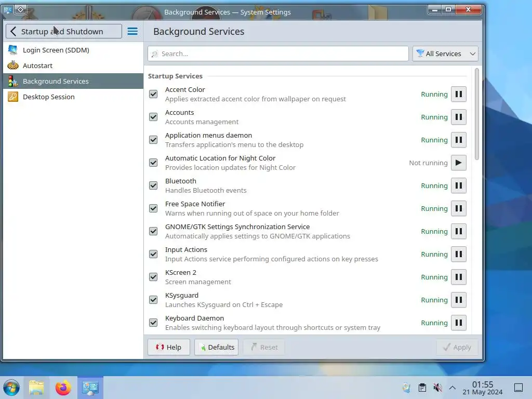Select Background Services in the sidebar
Screen dimensions: 532x399
click(x=73, y=81)
